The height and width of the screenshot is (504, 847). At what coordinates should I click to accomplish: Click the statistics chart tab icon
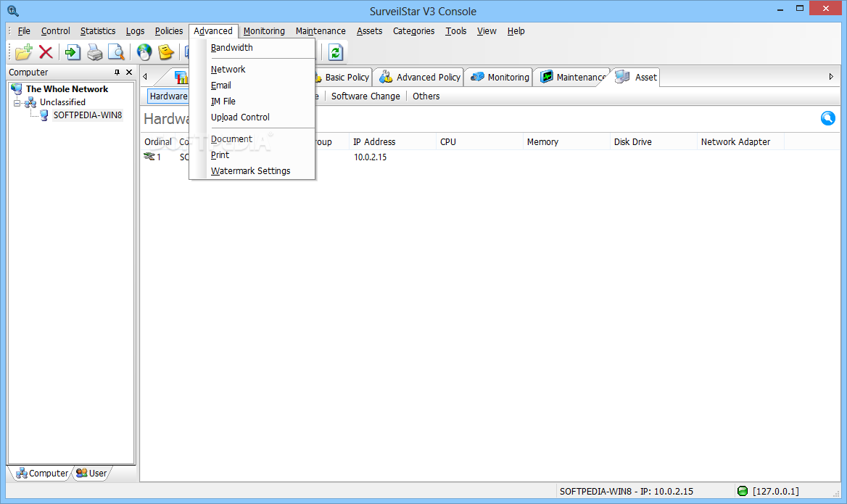point(181,78)
